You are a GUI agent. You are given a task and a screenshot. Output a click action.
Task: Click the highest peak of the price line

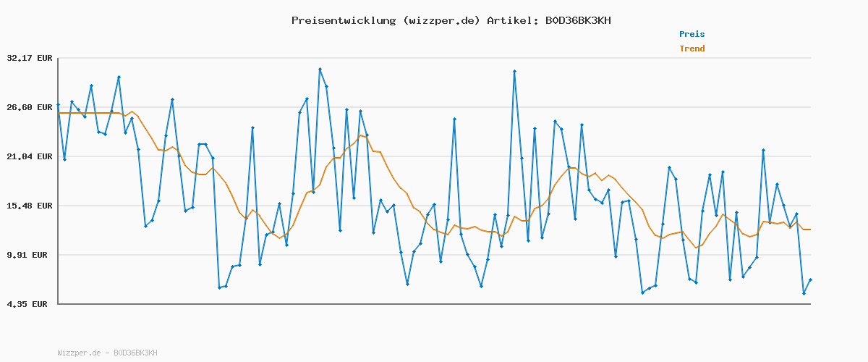coord(320,70)
